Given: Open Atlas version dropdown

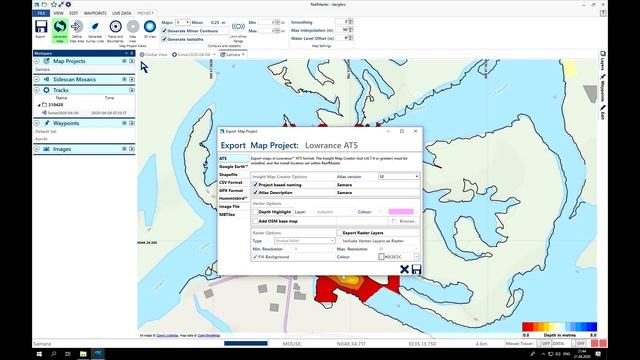Looking at the screenshot, I should pos(398,176).
